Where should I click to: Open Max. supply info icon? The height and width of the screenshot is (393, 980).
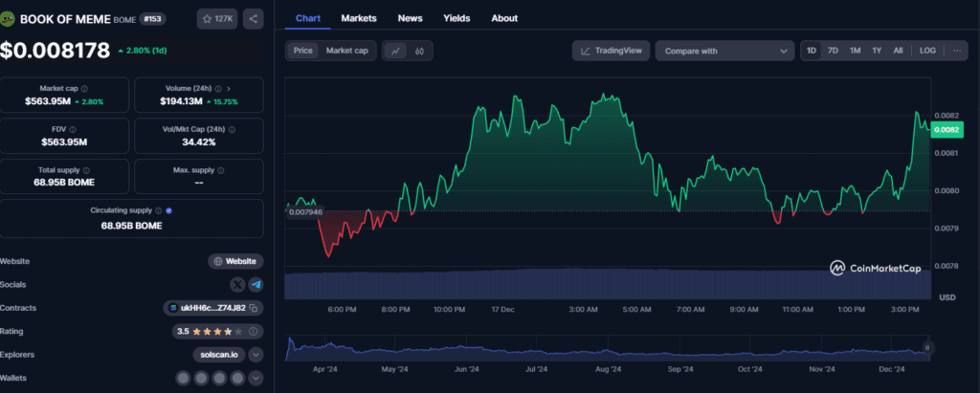[221, 170]
